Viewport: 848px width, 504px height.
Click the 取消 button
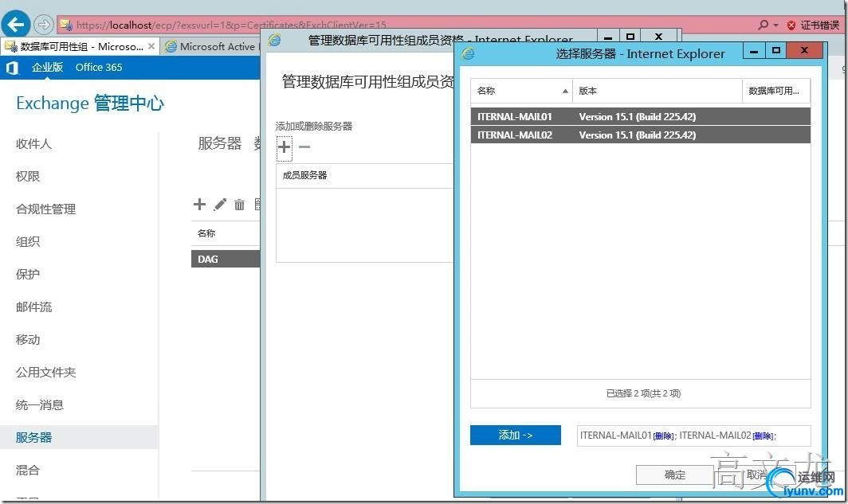tap(757, 475)
